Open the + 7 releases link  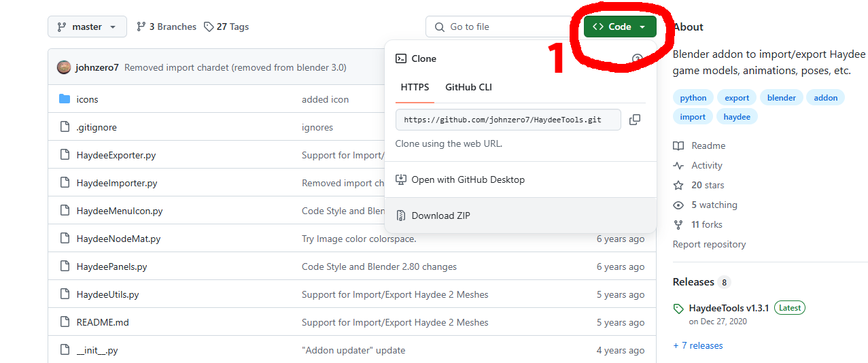tap(698, 345)
